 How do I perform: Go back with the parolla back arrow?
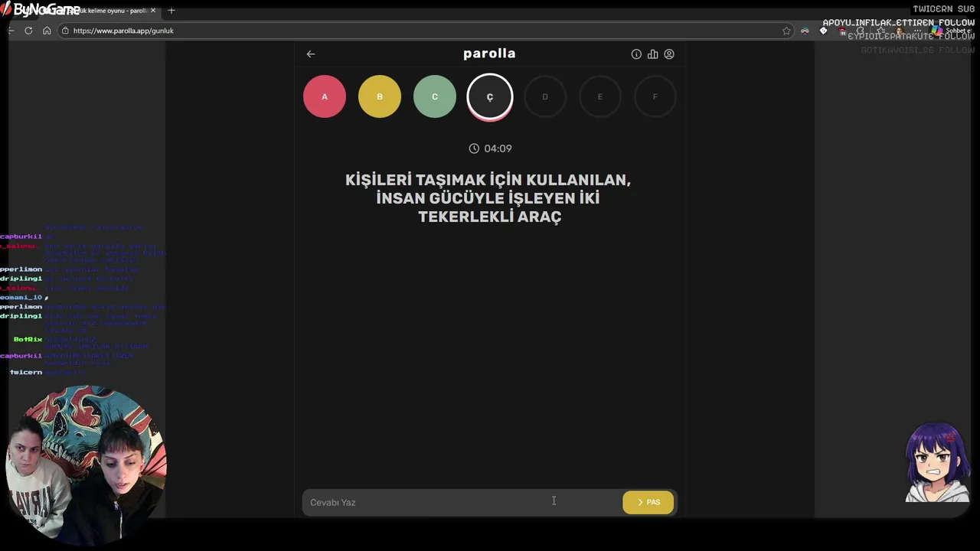(310, 54)
